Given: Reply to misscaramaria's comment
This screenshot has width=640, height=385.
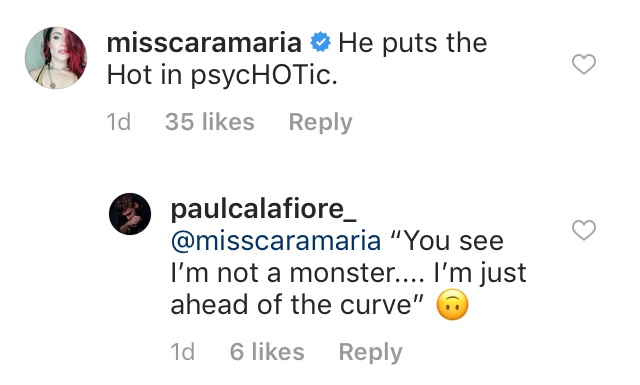Looking at the screenshot, I should click(320, 122).
